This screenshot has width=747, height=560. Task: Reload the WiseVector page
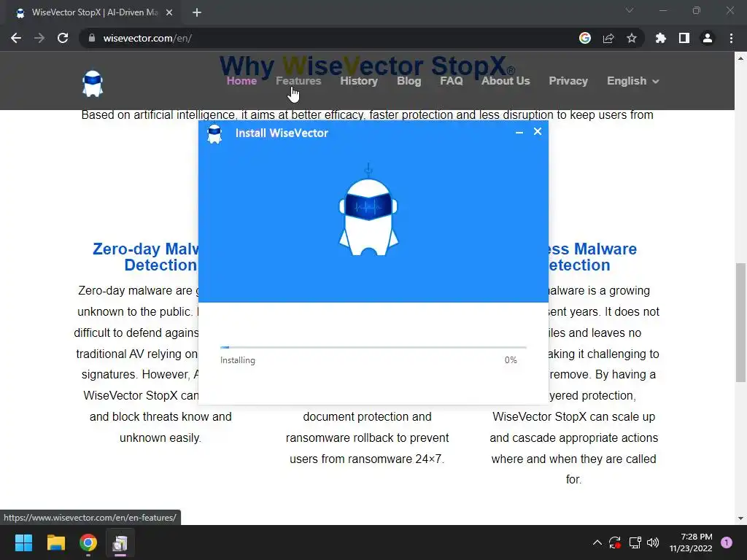pyautogui.click(x=63, y=38)
